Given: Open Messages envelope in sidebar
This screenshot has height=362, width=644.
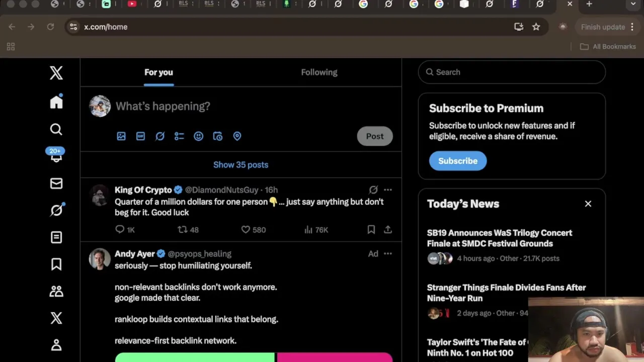Looking at the screenshot, I should tap(56, 184).
